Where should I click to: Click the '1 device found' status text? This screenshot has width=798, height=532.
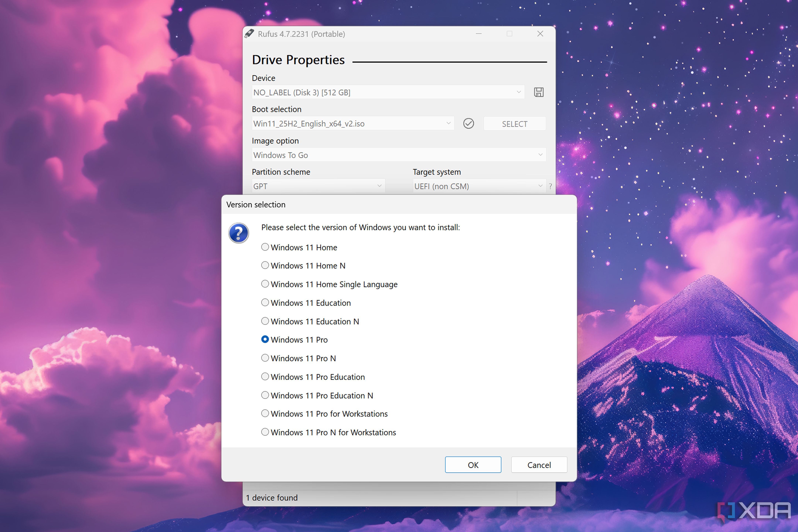[x=272, y=498]
